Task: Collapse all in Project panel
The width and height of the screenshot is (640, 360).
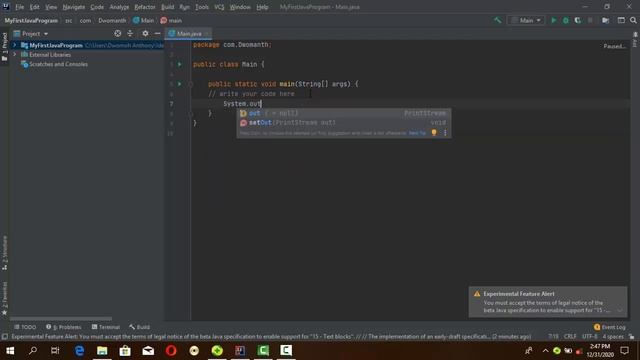Action: coord(130,33)
